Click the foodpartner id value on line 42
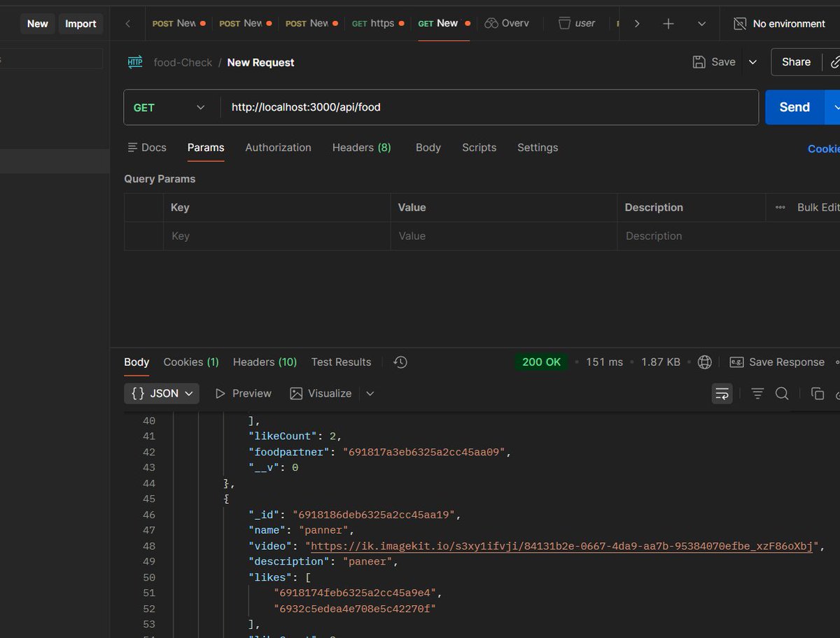Image resolution: width=840 pixels, height=638 pixels. tap(423, 453)
